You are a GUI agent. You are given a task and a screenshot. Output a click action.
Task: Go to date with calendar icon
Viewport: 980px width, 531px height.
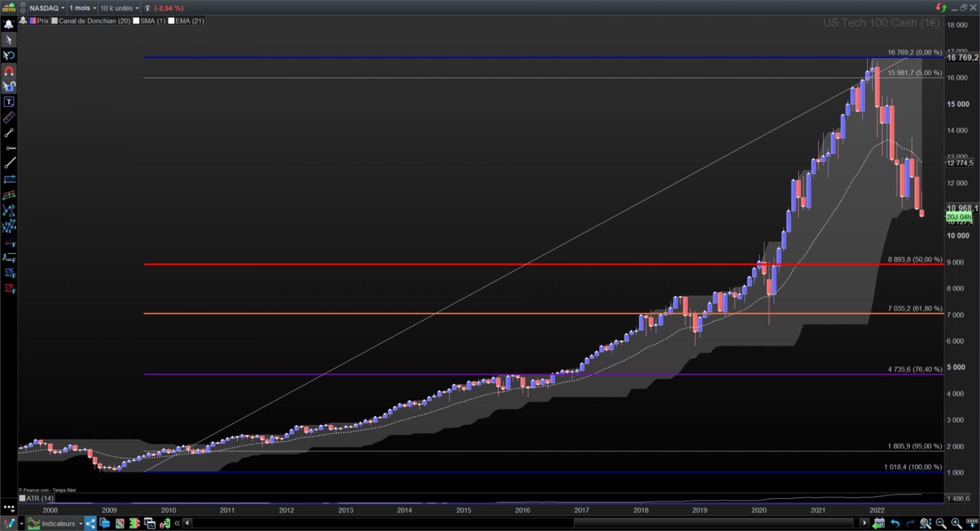878,524
